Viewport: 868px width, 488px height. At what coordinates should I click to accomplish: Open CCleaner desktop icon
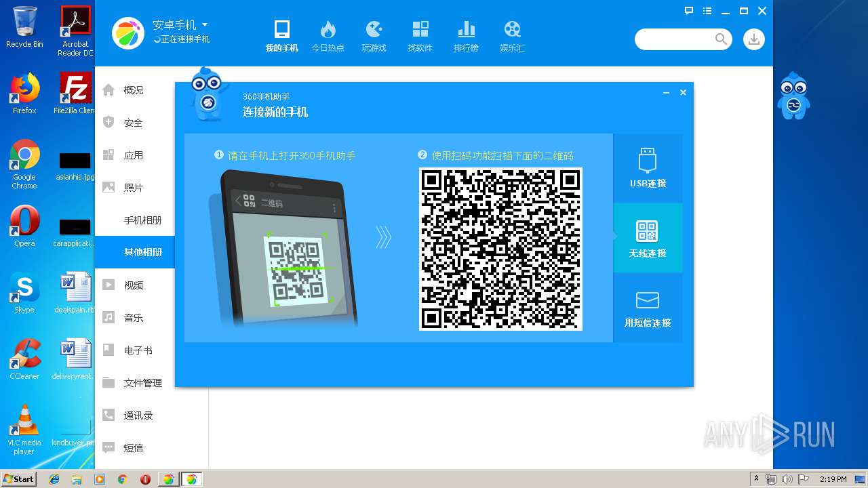24,359
